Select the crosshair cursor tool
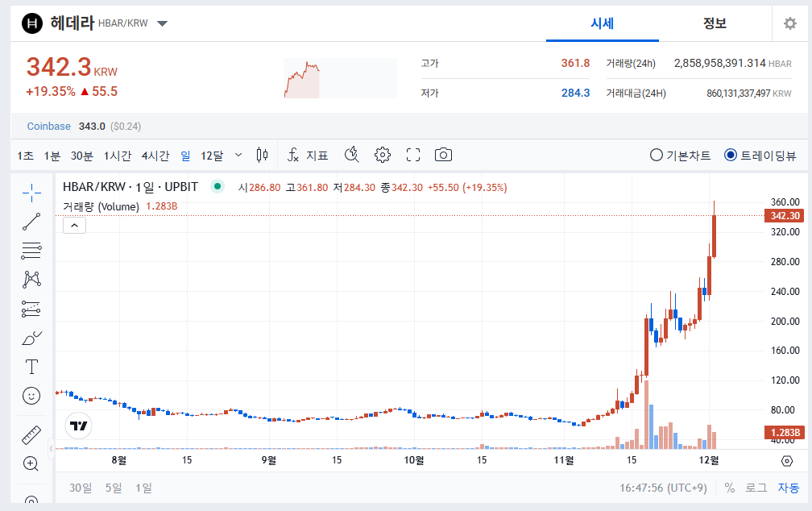This screenshot has width=812, height=511. [x=31, y=193]
